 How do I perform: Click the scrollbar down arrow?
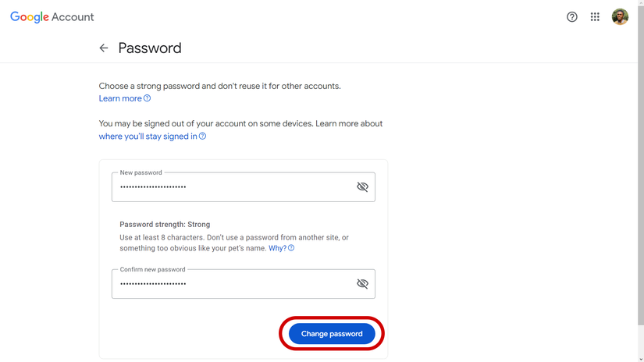[641, 359]
